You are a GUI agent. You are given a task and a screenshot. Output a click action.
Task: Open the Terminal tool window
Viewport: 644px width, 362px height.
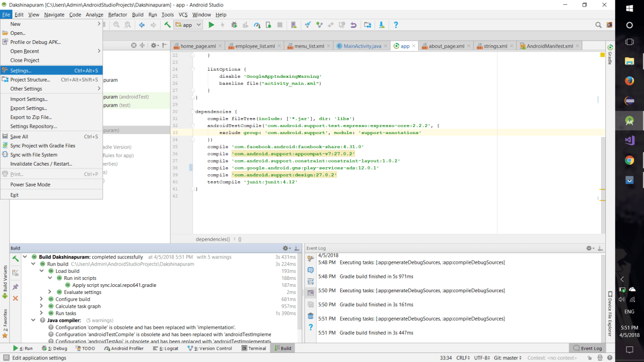click(254, 348)
